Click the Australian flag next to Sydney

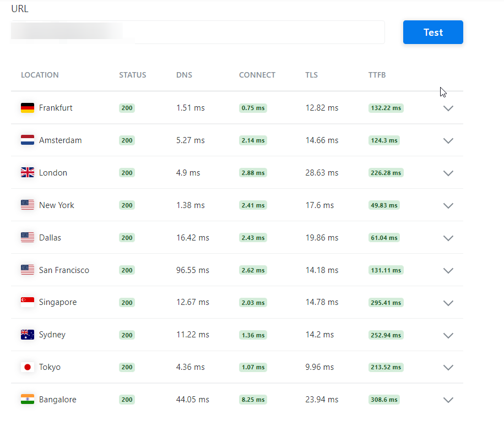click(28, 335)
